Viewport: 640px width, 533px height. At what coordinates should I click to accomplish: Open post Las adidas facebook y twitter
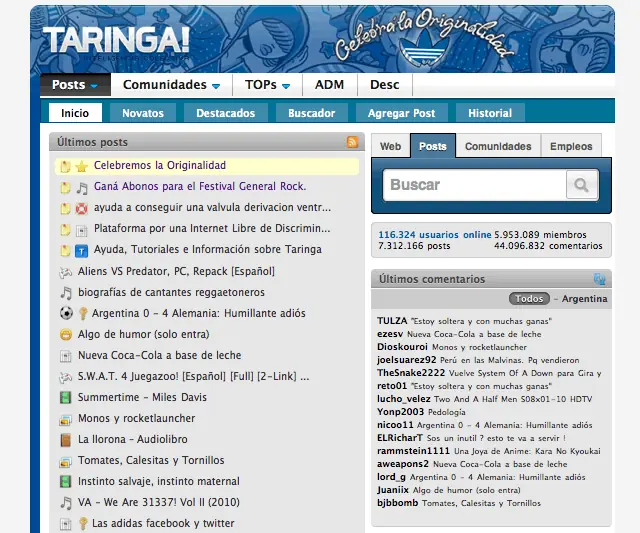(163, 523)
